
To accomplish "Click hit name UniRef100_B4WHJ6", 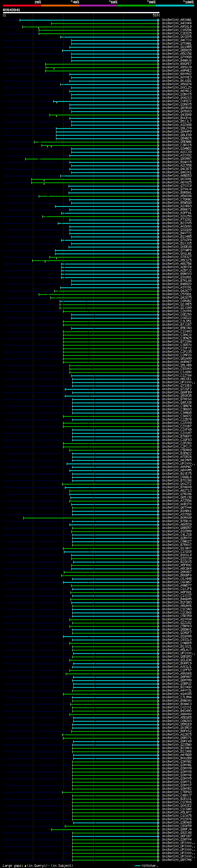I will coord(176,61).
